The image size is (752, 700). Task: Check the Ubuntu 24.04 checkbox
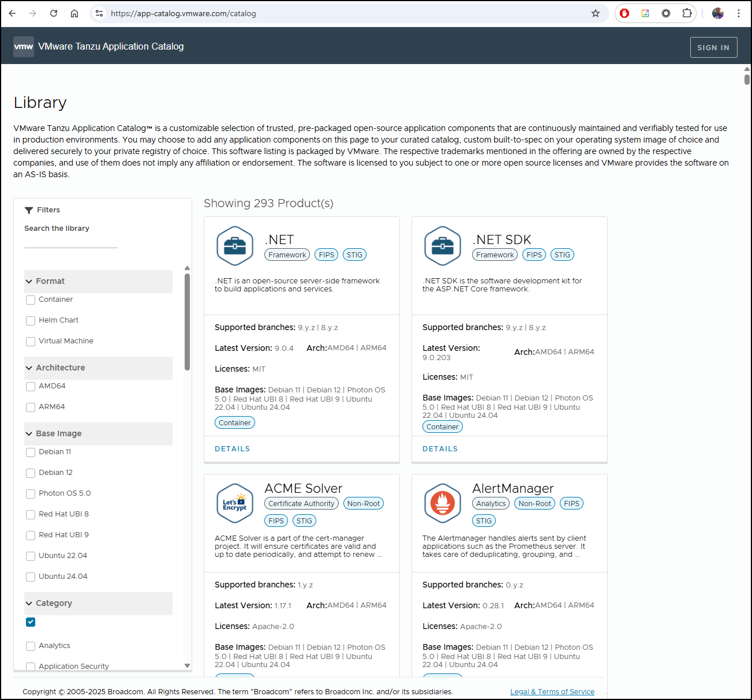31,577
